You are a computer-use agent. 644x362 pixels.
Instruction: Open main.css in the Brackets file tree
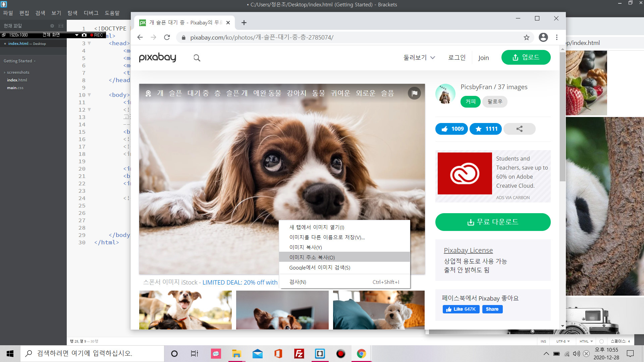15,88
